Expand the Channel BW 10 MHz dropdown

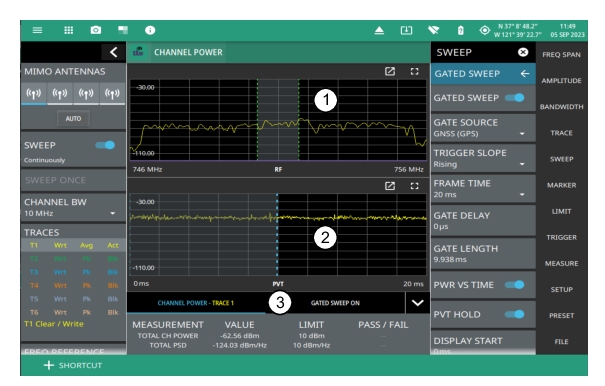[73, 207]
